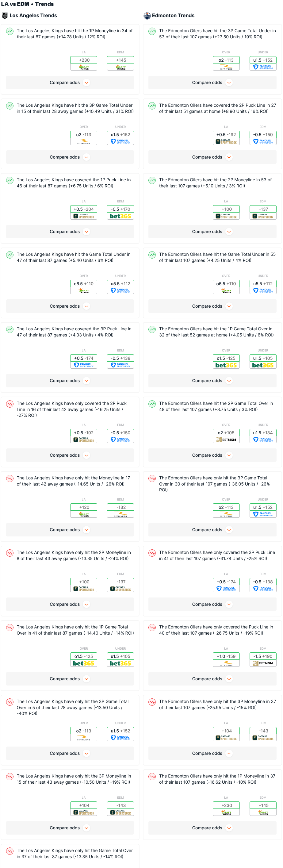Open Compare odds for Kings 3P Puck Line trend
This screenshot has width=283, height=868.
point(70,381)
